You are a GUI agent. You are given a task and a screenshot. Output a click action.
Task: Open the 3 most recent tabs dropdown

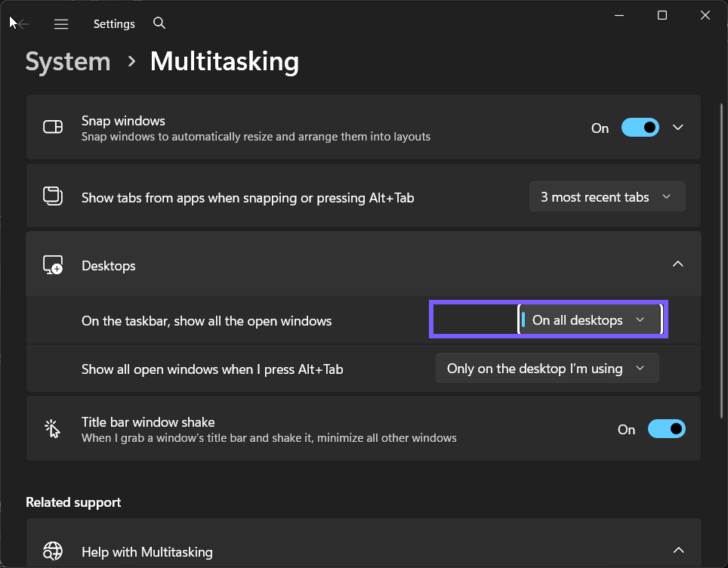tap(607, 196)
